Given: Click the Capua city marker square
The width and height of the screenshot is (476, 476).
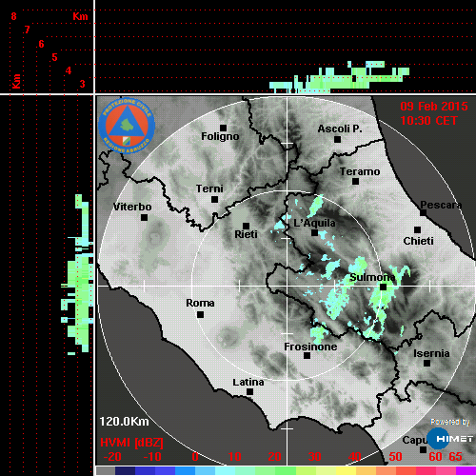Looking at the screenshot, I should pos(423,449).
